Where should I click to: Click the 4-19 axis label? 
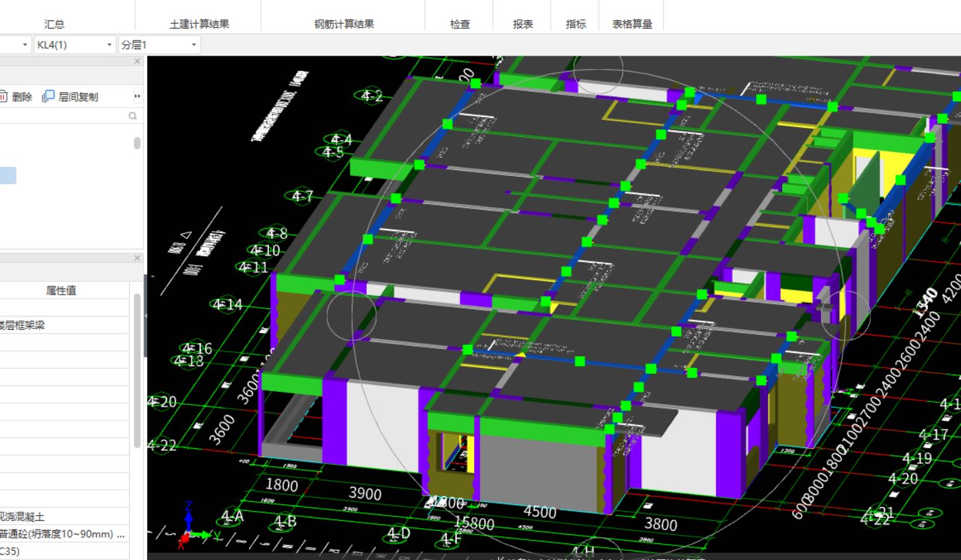tap(917, 458)
